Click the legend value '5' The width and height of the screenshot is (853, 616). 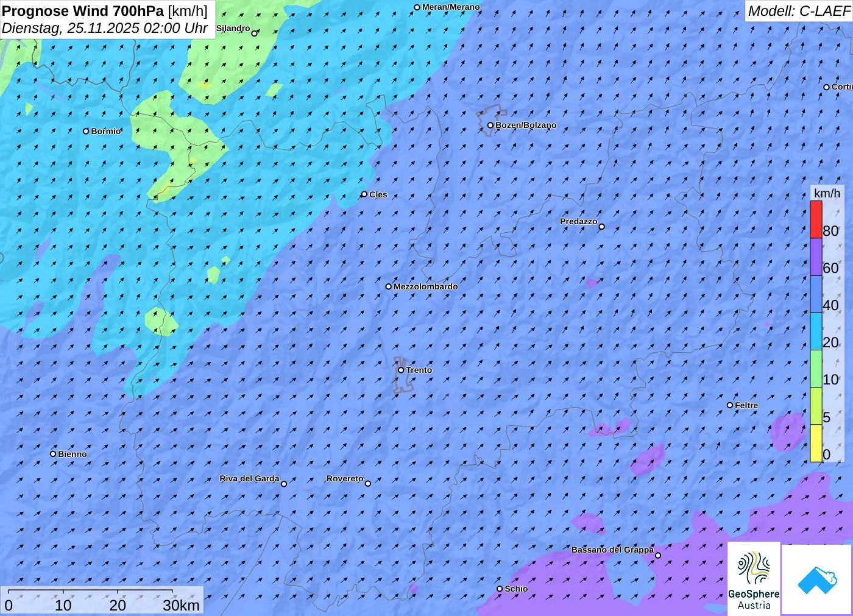(x=826, y=417)
